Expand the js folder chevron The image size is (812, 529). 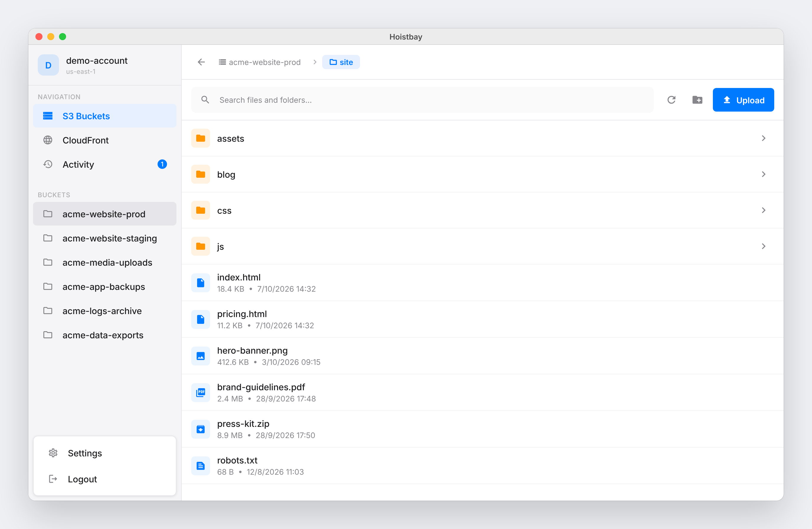point(764,246)
